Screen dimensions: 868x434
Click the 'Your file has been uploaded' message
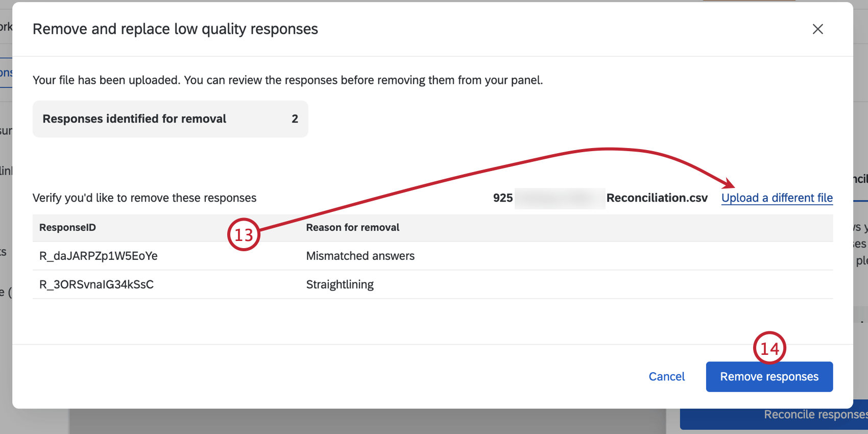click(287, 80)
